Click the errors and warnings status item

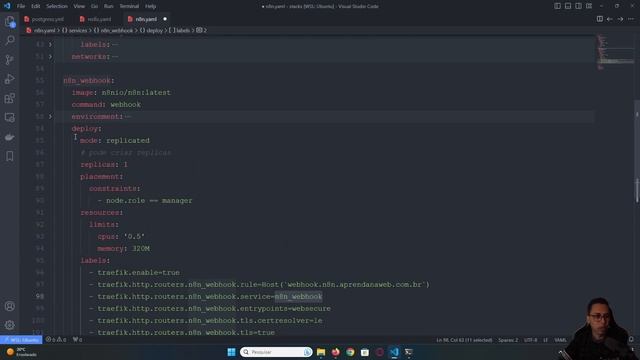(x=56, y=340)
